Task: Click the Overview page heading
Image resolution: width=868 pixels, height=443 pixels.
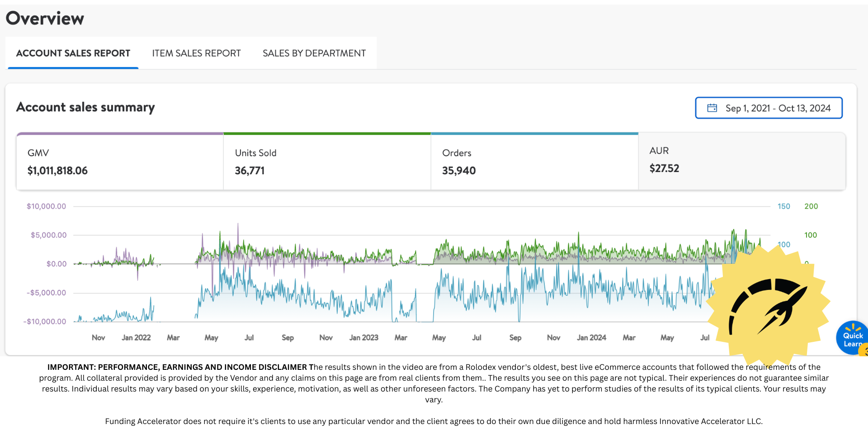Action: coord(45,19)
